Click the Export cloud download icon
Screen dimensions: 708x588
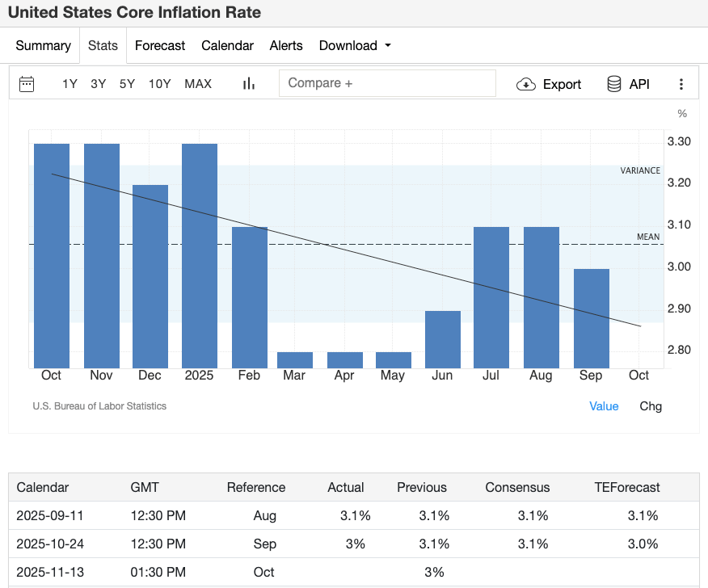coord(526,85)
